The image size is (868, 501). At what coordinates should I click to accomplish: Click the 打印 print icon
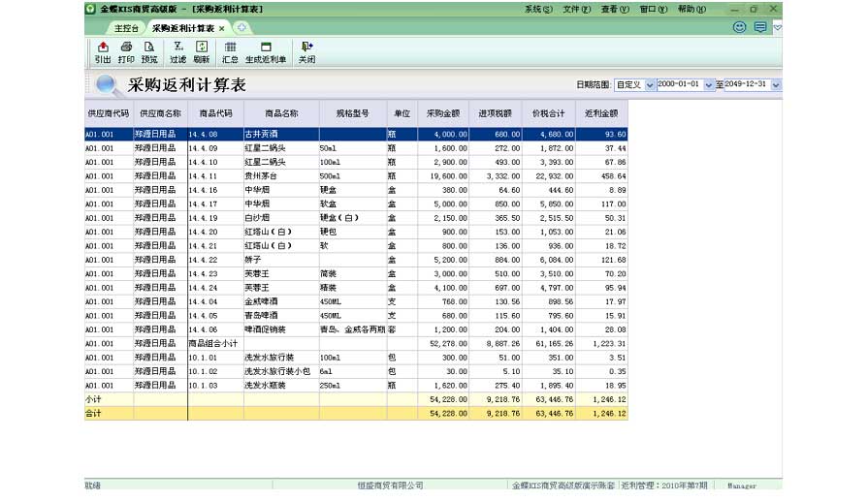pyautogui.click(x=126, y=51)
